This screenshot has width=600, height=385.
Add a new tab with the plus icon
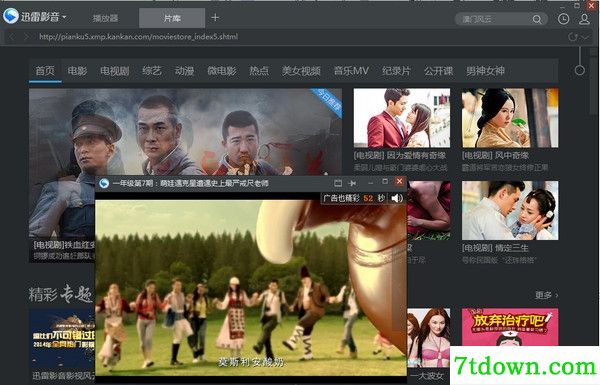pos(215,17)
